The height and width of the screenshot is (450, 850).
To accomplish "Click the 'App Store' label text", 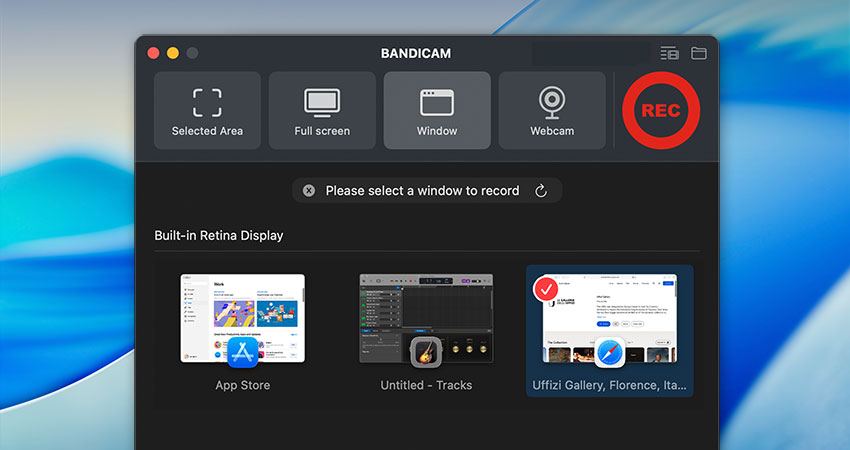I will click(x=243, y=385).
